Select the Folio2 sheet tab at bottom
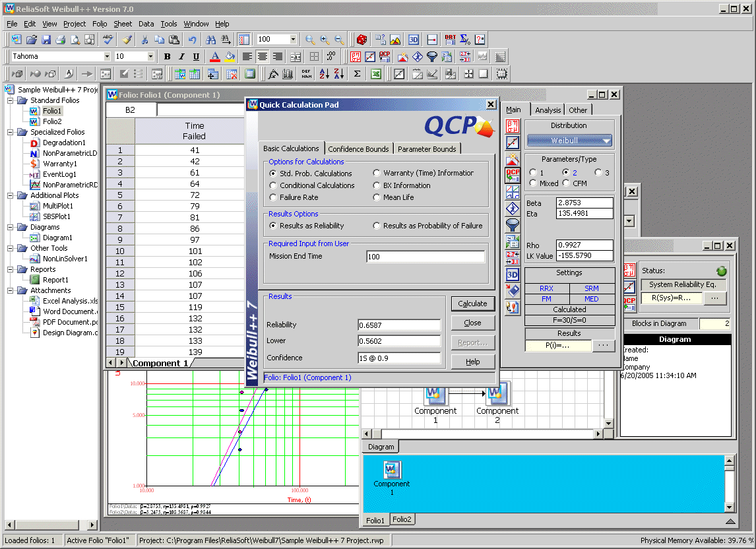The height and width of the screenshot is (549, 756). coord(402,519)
